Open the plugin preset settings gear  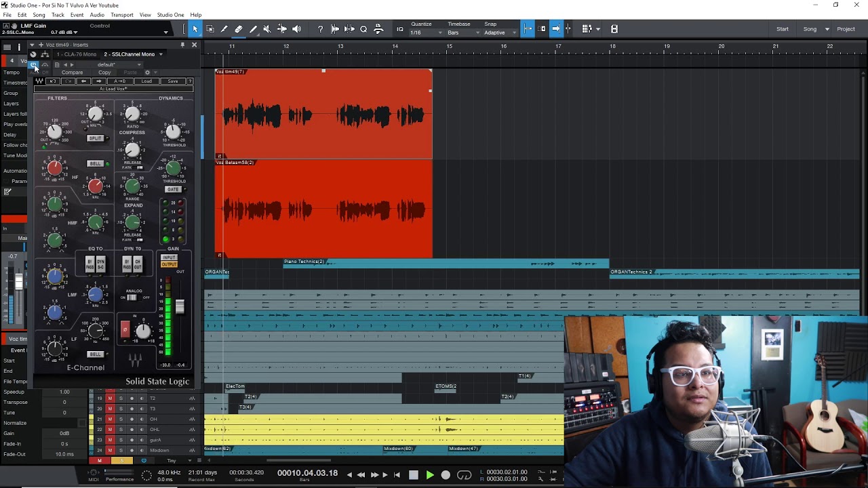[x=147, y=73]
